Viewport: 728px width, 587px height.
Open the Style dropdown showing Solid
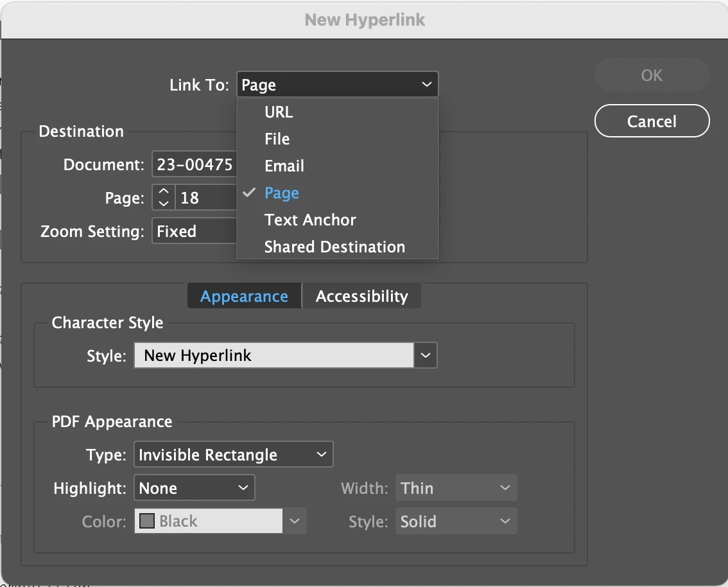[x=456, y=521]
